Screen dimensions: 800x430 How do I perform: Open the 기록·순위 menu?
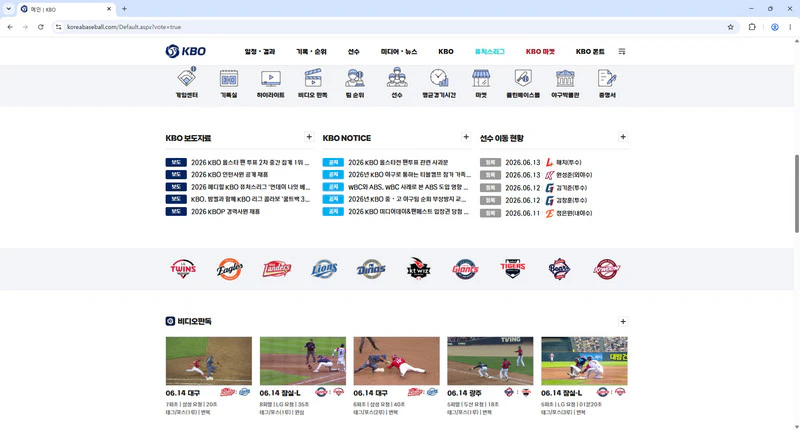311,52
